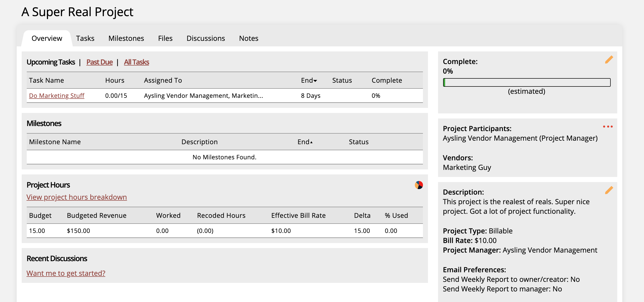Screen dimensions: 644x302
Task: Click the '$150.00' budgeted revenue value
Action: [78, 231]
